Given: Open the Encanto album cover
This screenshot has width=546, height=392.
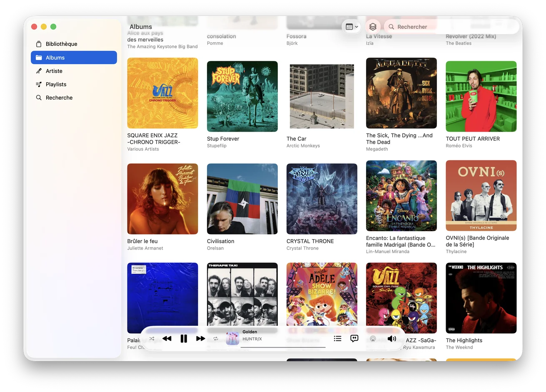Looking at the screenshot, I should tap(401, 195).
